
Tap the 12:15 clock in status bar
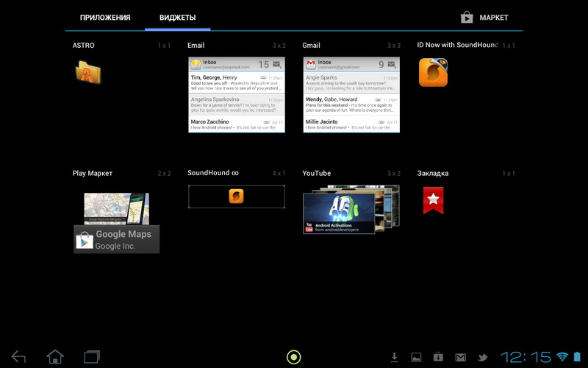(x=526, y=357)
